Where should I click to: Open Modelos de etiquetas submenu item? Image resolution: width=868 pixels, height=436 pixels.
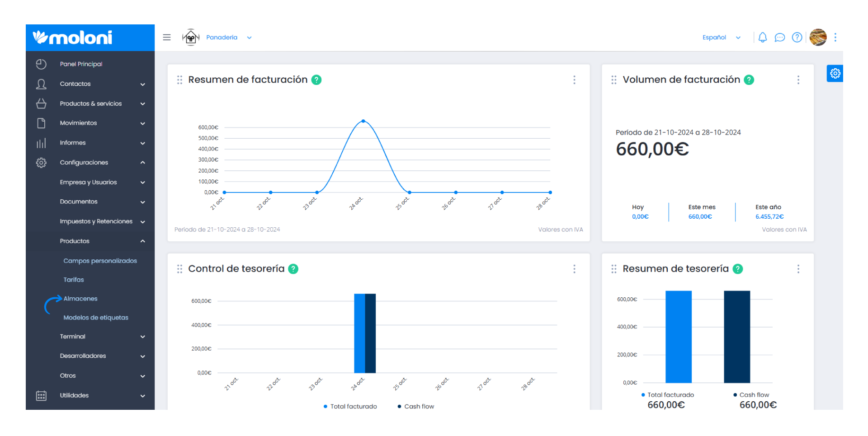pyautogui.click(x=96, y=318)
